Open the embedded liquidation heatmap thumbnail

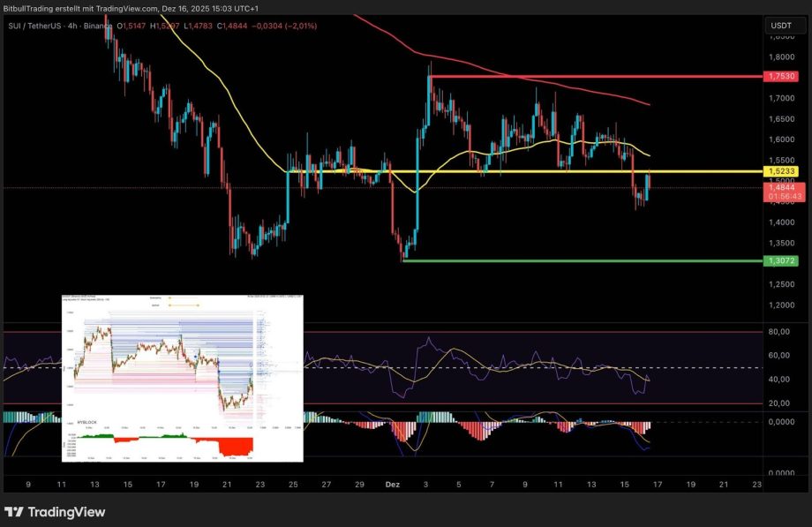pyautogui.click(x=182, y=378)
